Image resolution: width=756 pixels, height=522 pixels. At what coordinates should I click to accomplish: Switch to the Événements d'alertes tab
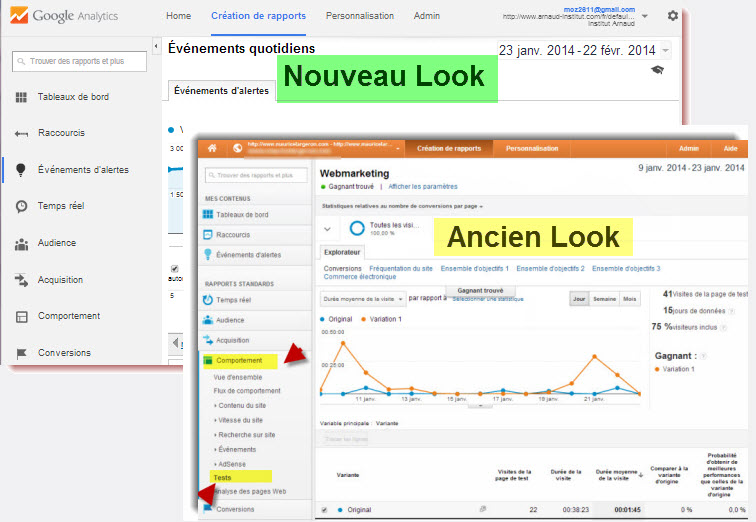click(221, 91)
